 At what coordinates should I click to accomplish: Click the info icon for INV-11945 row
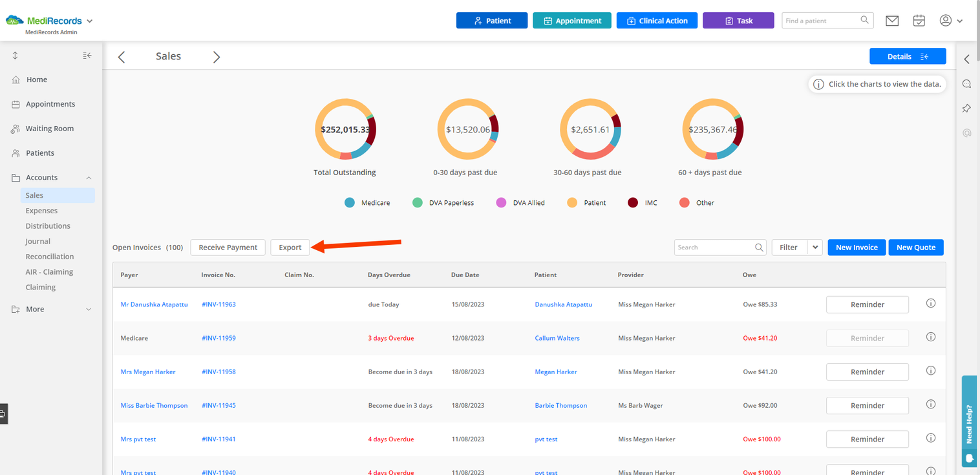931,404
